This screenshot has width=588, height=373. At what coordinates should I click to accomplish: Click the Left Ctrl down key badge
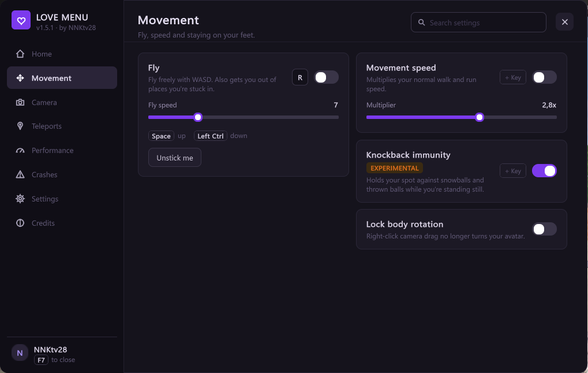211,136
